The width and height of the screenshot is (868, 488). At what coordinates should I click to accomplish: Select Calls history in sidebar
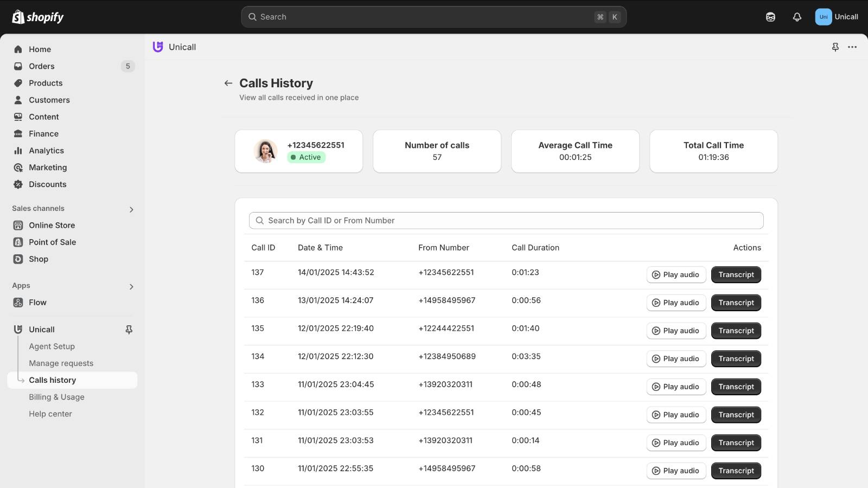(72, 380)
